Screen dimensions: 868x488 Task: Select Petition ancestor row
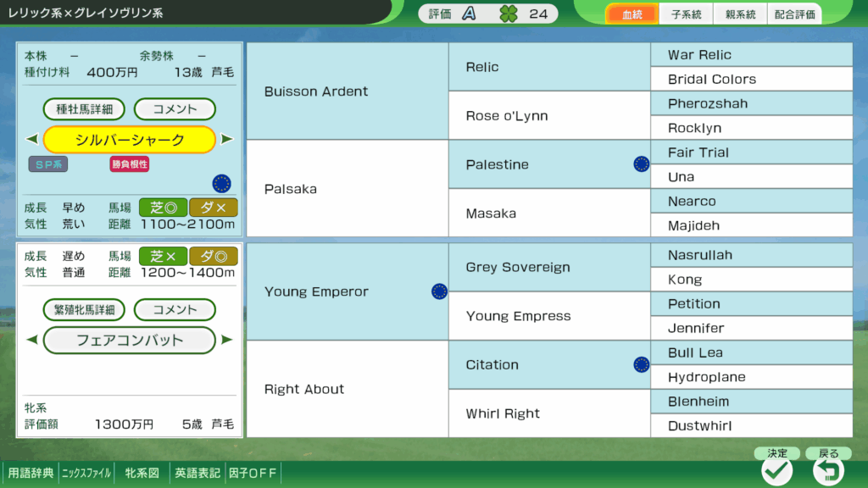(752, 304)
